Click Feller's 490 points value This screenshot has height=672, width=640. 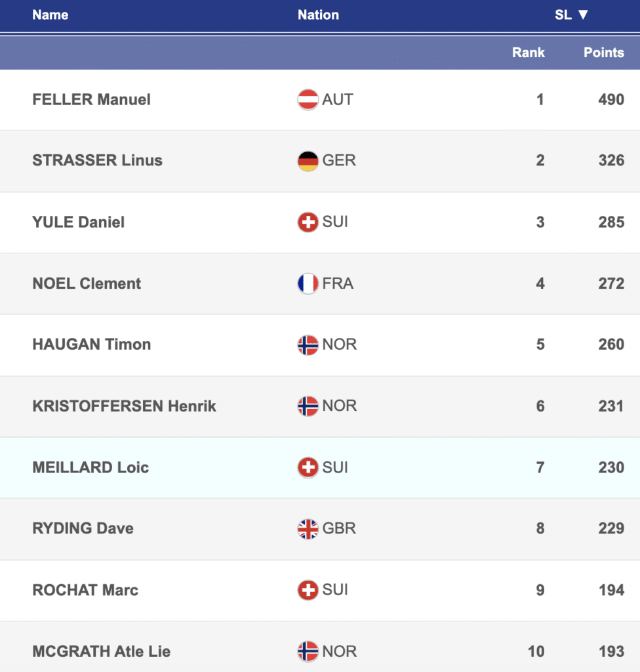coord(610,100)
